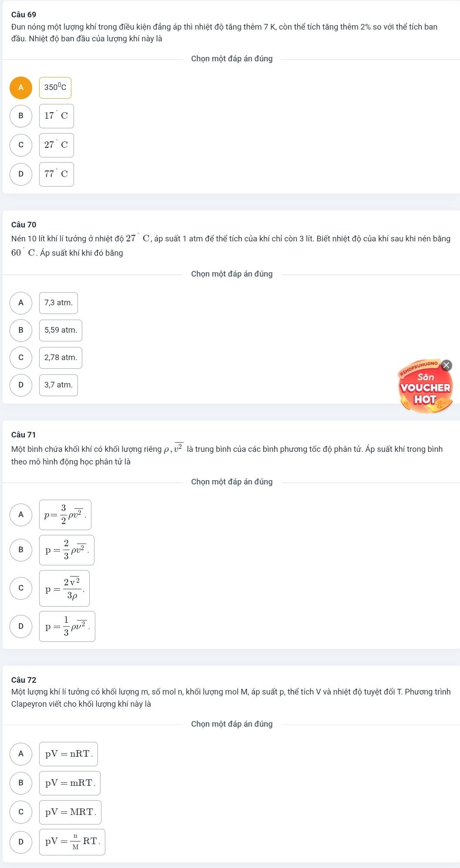The width and height of the screenshot is (460, 868).
Task: Pick option C 27°C for Câu 69
Action: (x=21, y=145)
